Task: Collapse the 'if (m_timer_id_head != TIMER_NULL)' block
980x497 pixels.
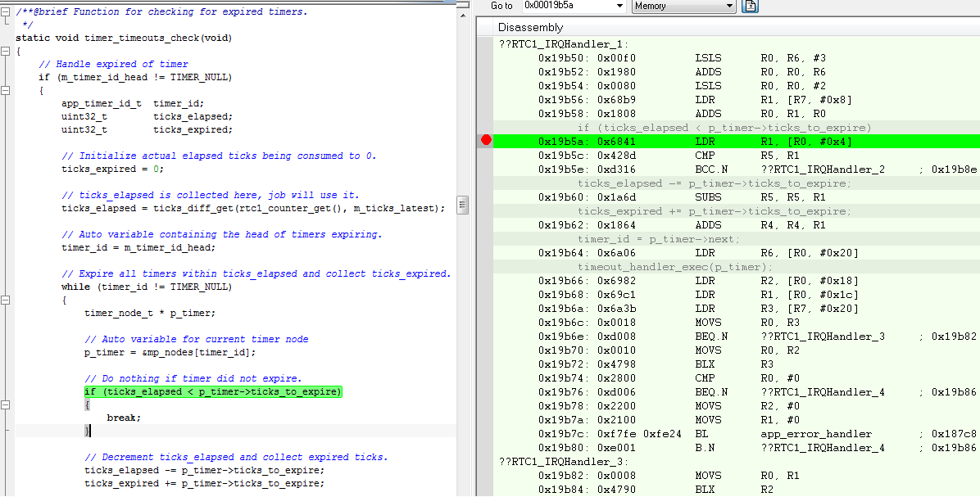Action: point(5,91)
